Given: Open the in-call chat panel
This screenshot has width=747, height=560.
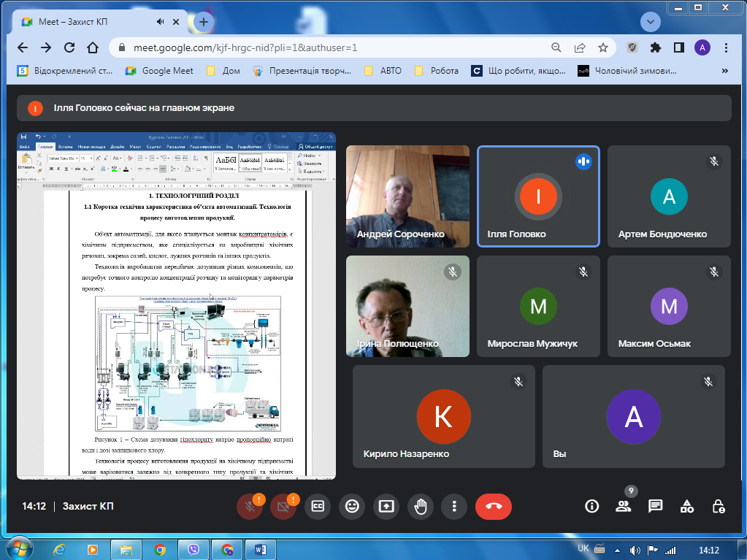Looking at the screenshot, I should click(655, 506).
